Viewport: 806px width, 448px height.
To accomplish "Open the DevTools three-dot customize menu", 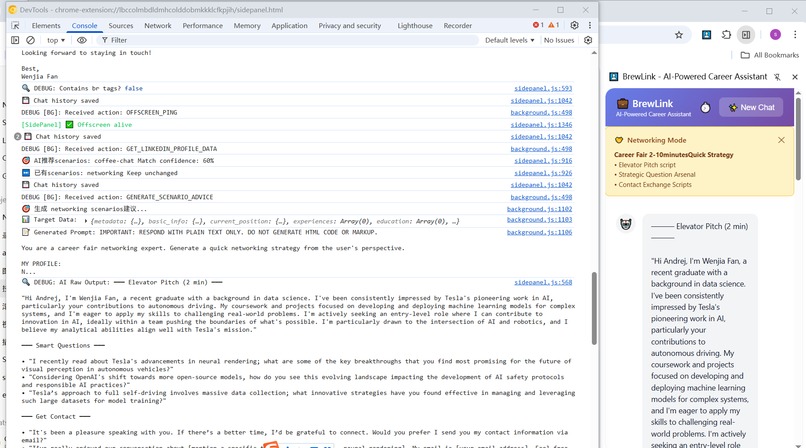I will [x=590, y=25].
